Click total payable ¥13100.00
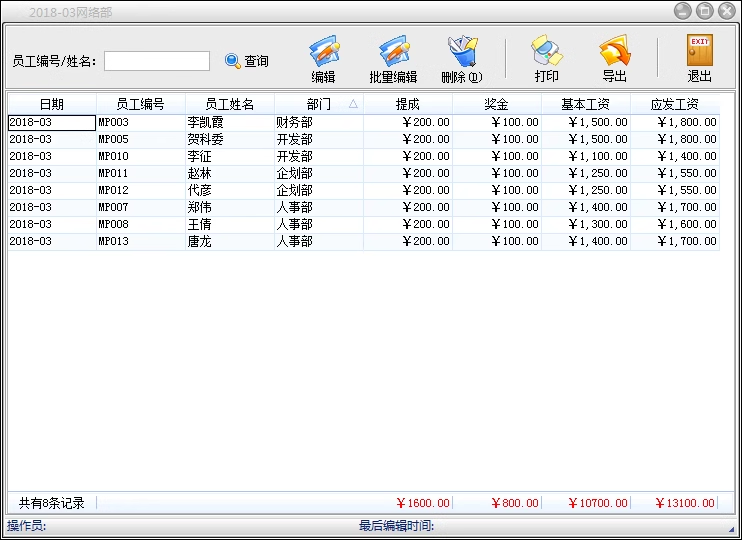Screen dimensions: 742x540 pyautogui.click(x=685, y=503)
